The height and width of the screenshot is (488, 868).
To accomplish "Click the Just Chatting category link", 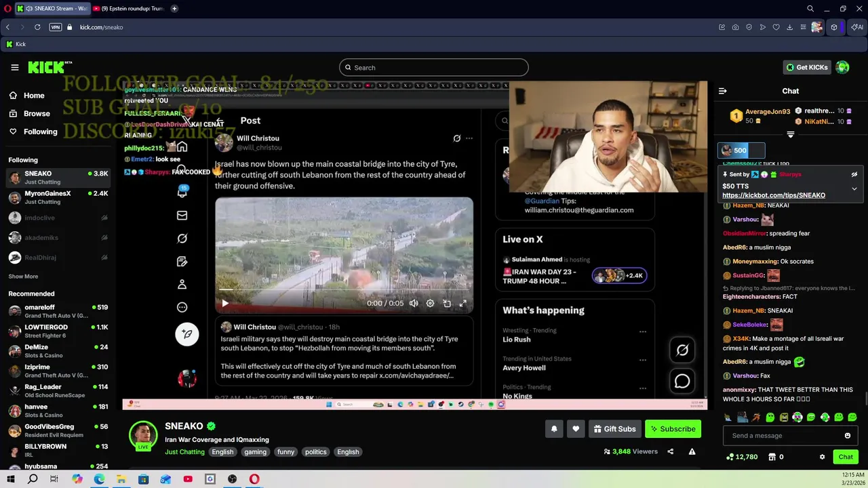I will click(x=184, y=452).
